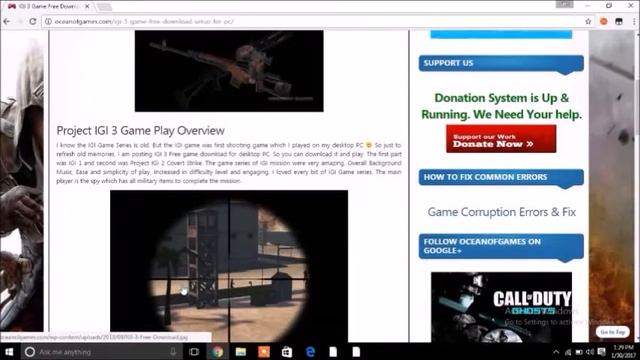The width and height of the screenshot is (640, 360).
Task: Open Action Center notifications icon
Action: [x=601, y=352]
